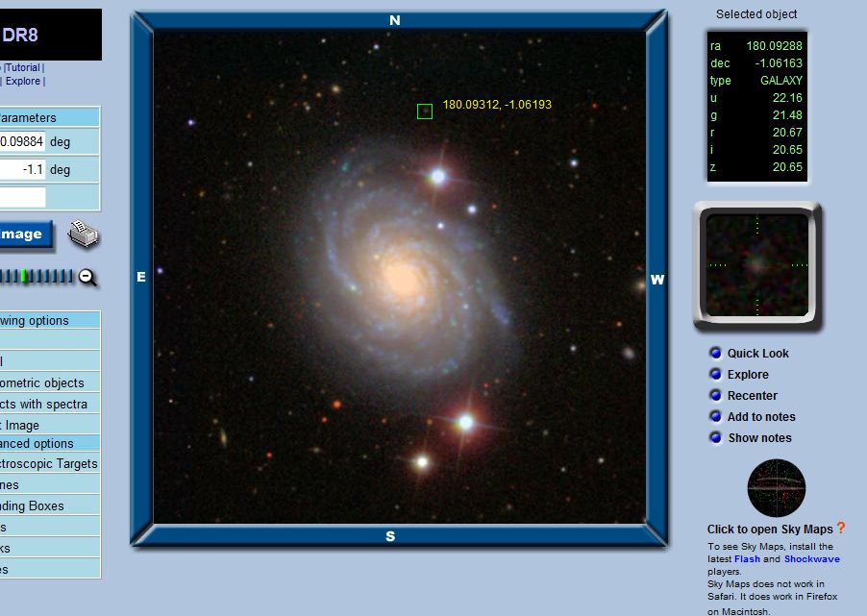Click the Objects with spectra option
The height and width of the screenshot is (616, 867).
click(x=50, y=404)
